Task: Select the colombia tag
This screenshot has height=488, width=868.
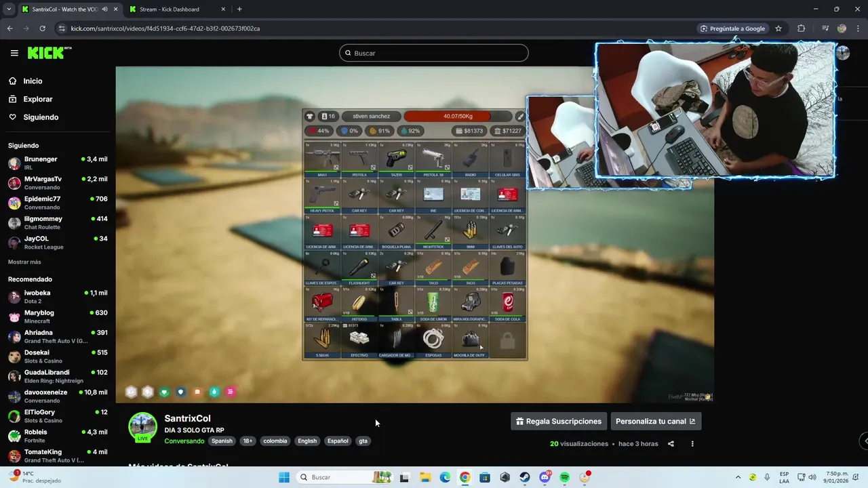Action: tap(275, 441)
